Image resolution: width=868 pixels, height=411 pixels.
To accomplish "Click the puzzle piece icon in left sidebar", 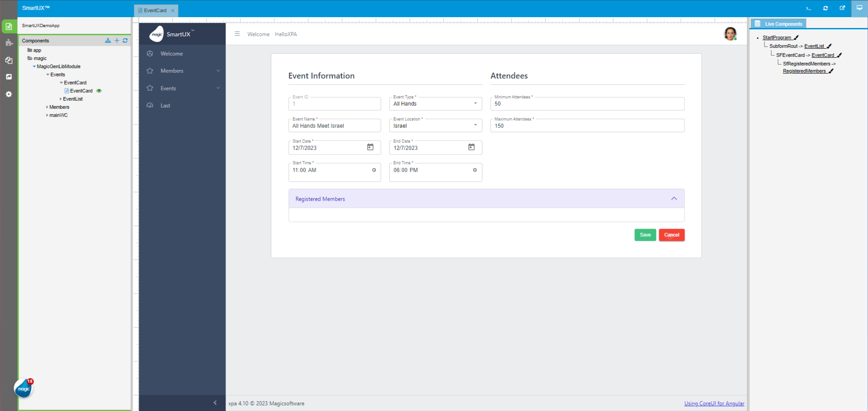I will click(9, 43).
